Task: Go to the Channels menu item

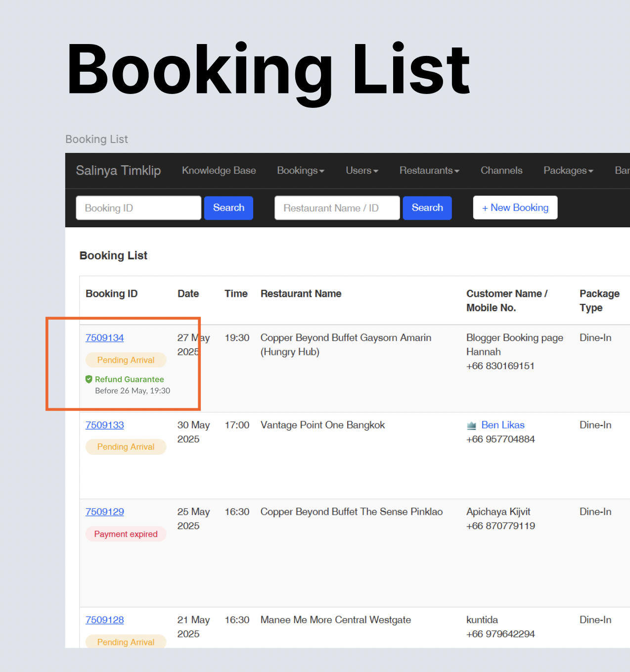Action: (501, 171)
